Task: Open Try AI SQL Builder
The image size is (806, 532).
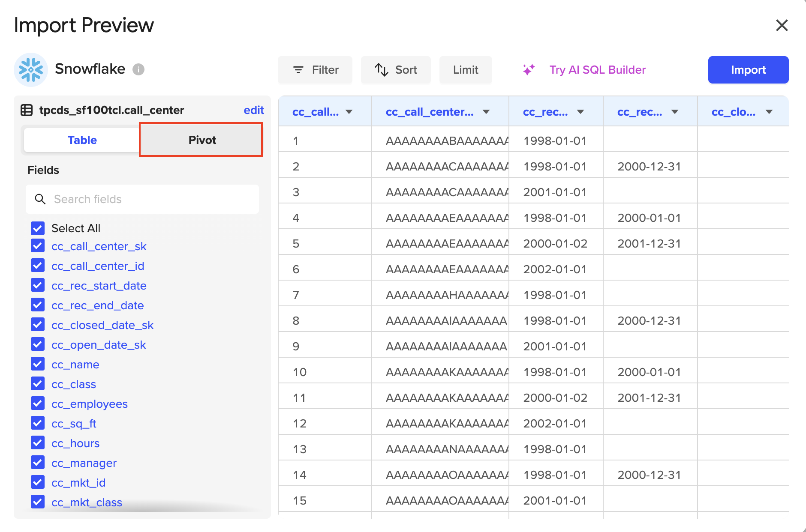Action: [597, 70]
